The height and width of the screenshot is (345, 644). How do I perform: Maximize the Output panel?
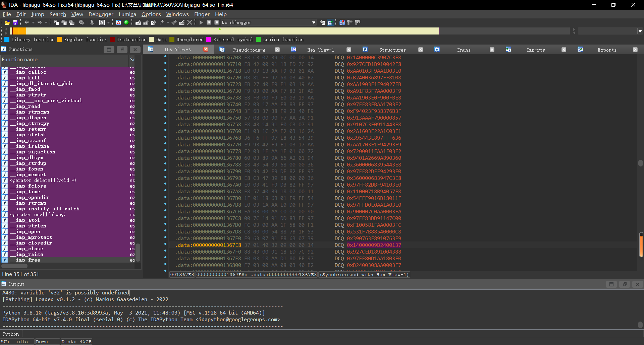(611, 284)
